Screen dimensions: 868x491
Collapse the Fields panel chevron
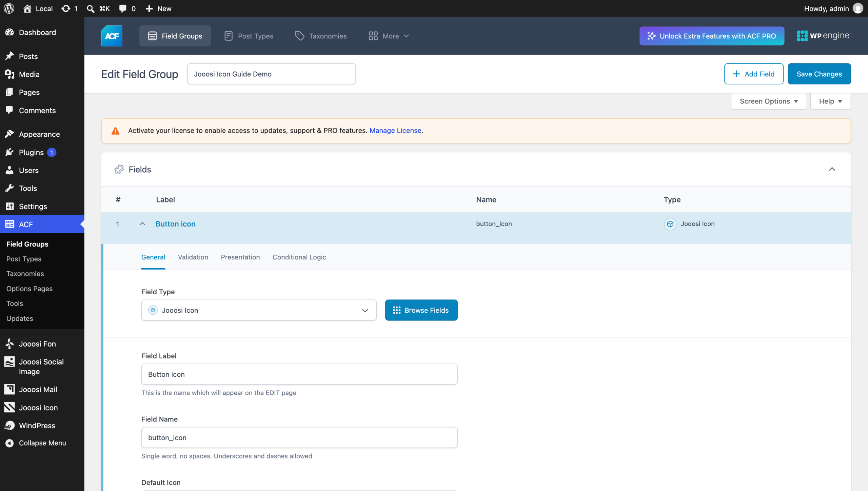832,169
